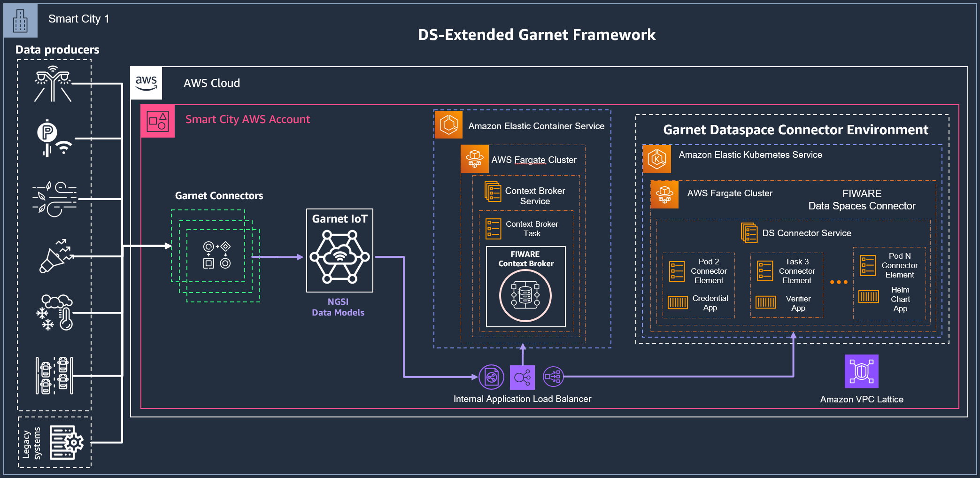Click the Garnet Connectors heading

(219, 196)
